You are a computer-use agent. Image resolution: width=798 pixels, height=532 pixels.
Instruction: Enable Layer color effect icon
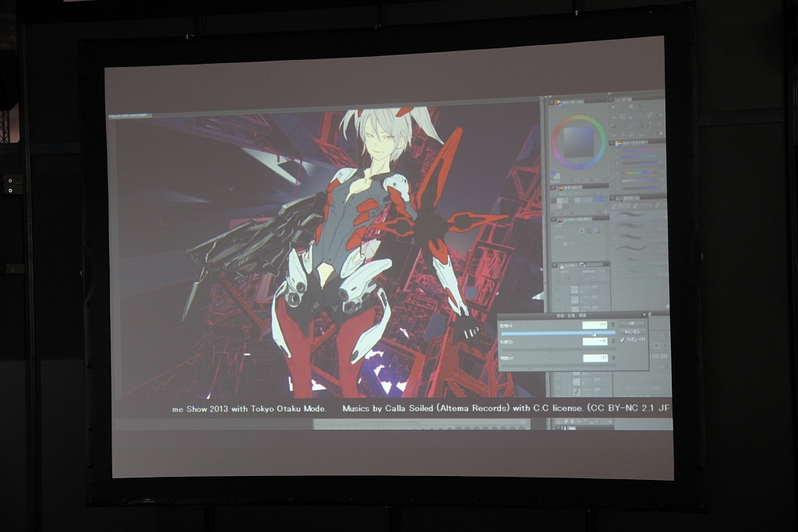[596, 231]
